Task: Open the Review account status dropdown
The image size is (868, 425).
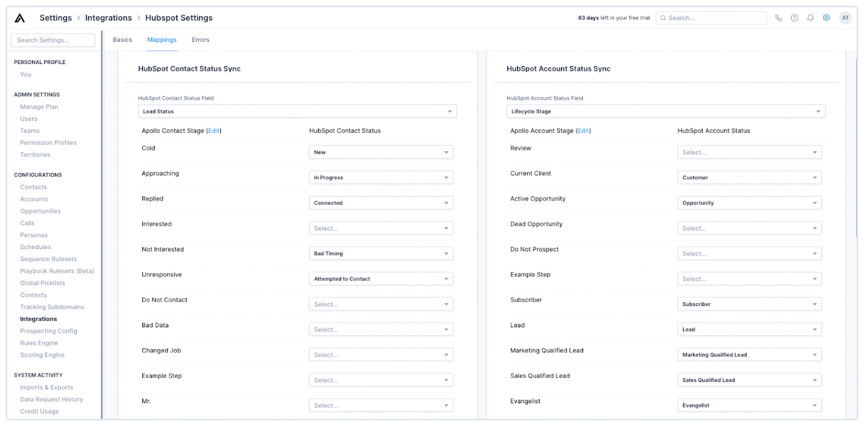Action: coord(750,152)
